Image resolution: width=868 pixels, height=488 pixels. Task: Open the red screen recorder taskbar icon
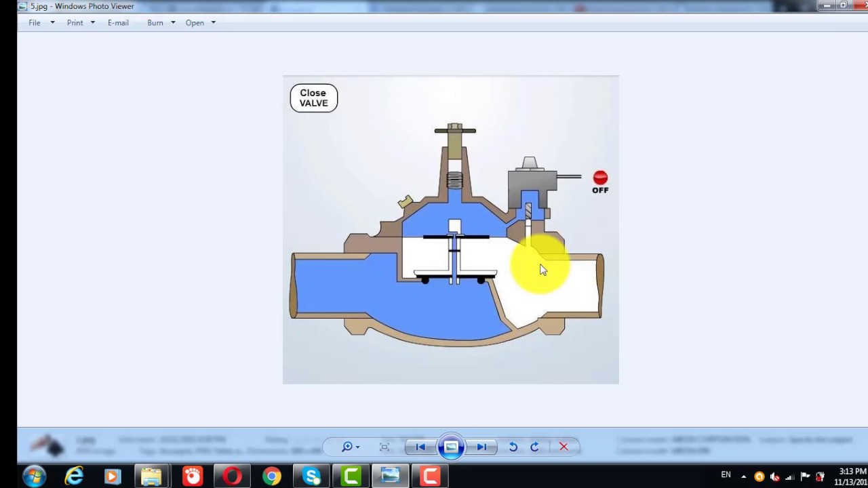(192, 476)
